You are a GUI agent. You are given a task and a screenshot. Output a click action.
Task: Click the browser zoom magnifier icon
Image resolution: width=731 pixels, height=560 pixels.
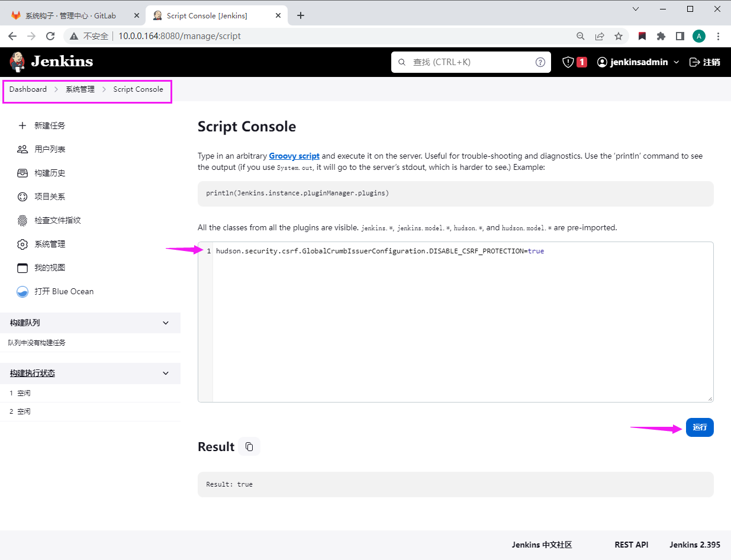[581, 36]
